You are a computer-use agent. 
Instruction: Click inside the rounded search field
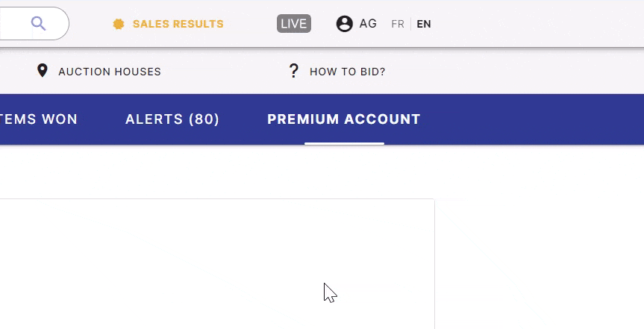coord(34,23)
